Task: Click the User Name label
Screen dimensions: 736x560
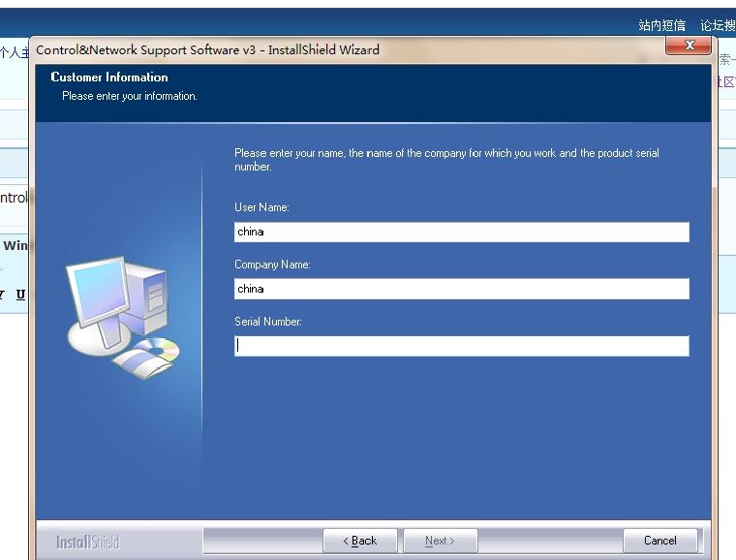Action: pos(261,207)
